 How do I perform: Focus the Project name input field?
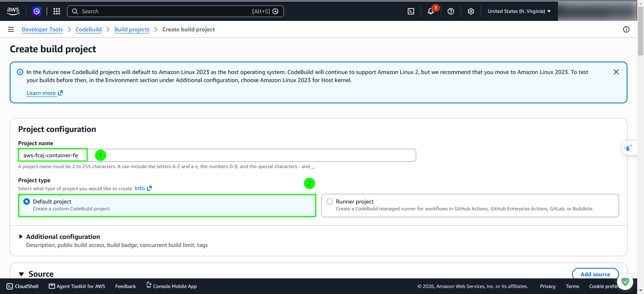click(217, 155)
